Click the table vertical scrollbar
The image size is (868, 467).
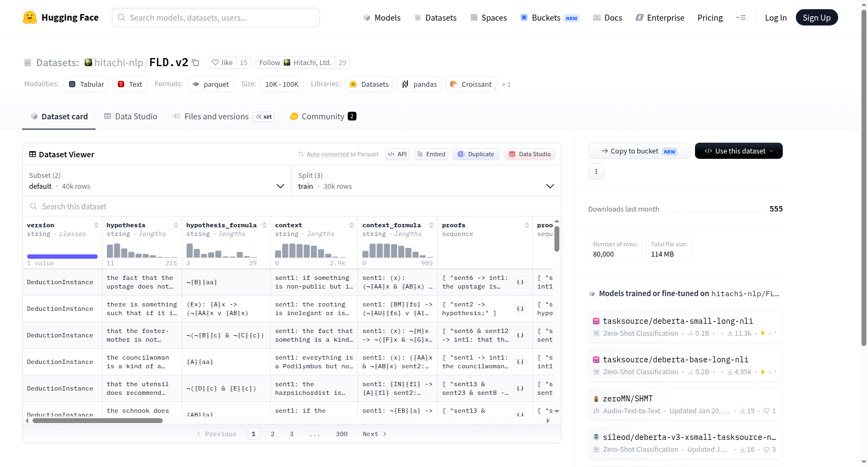click(557, 239)
